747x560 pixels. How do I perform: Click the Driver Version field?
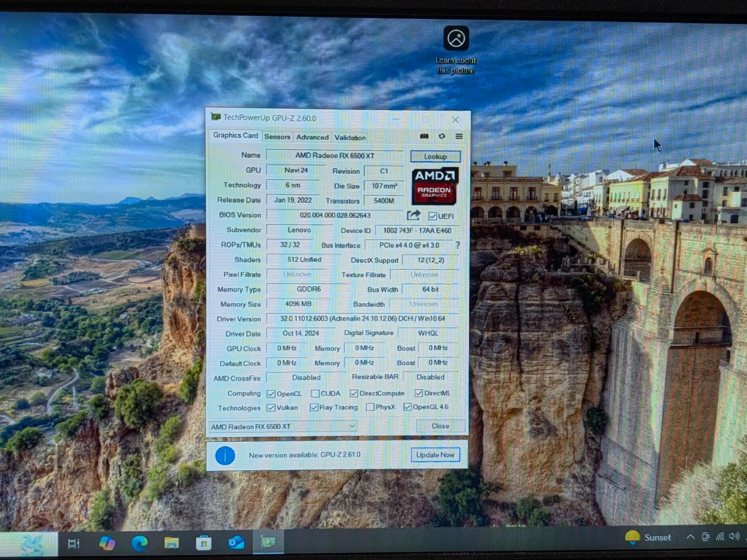[x=363, y=318]
